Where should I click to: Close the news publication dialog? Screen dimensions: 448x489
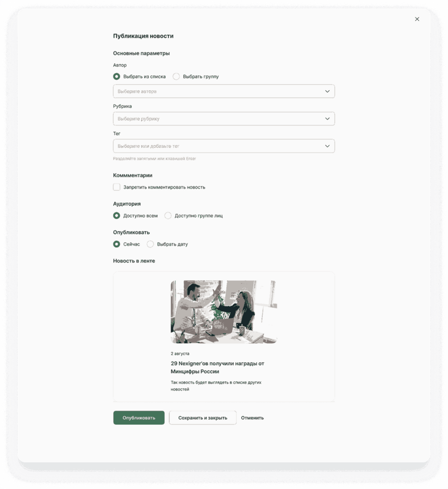pos(417,19)
